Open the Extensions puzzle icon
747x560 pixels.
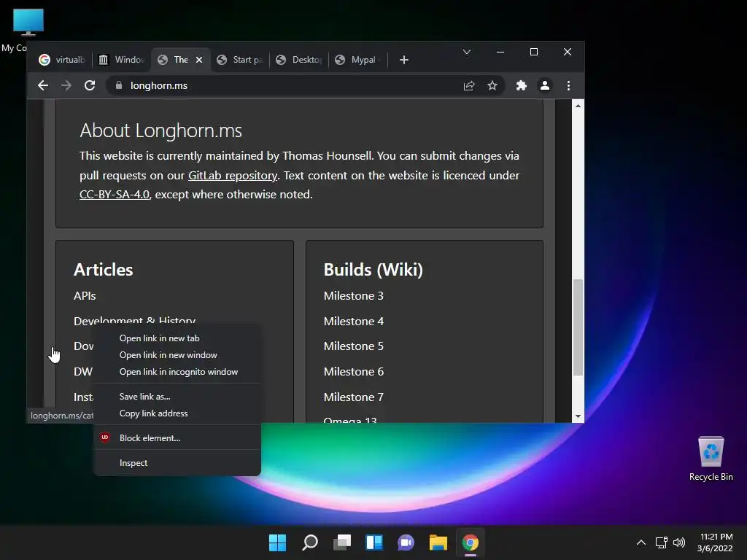point(522,86)
